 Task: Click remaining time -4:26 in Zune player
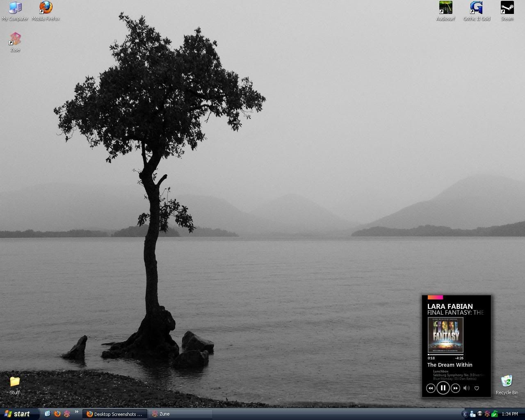(x=459, y=358)
